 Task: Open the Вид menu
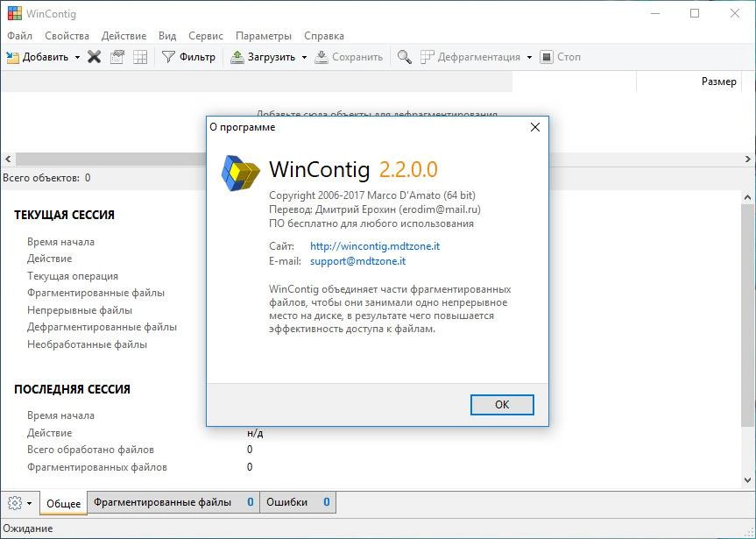pyautogui.click(x=167, y=36)
